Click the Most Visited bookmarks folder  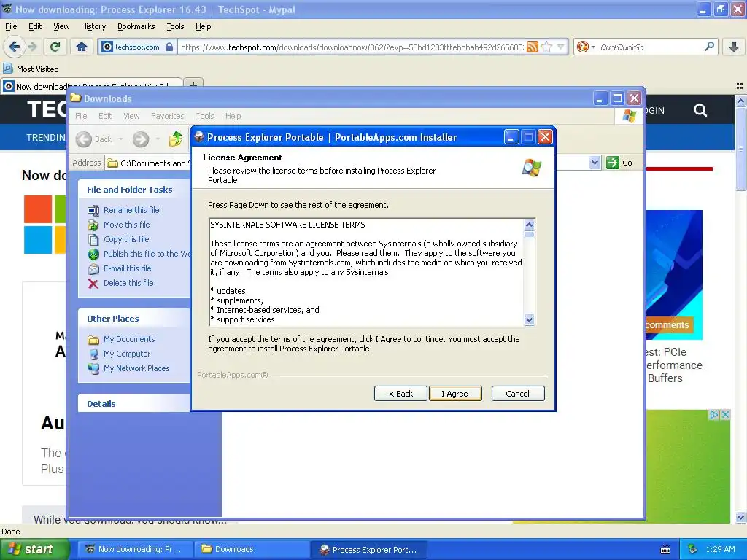click(x=31, y=69)
